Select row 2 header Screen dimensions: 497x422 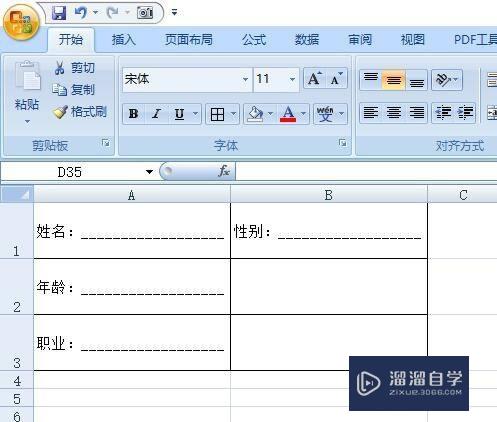click(17, 287)
